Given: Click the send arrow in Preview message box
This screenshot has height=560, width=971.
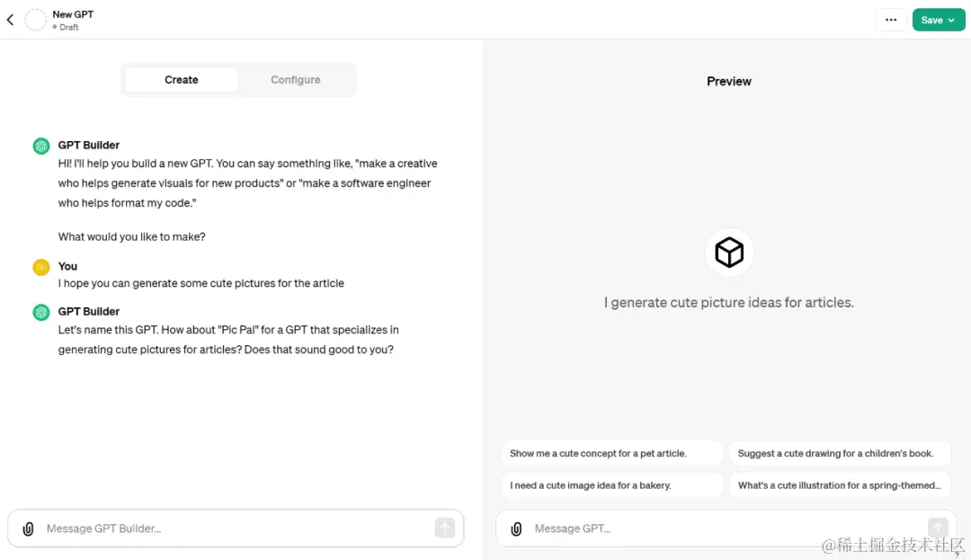Looking at the screenshot, I should point(938,528).
